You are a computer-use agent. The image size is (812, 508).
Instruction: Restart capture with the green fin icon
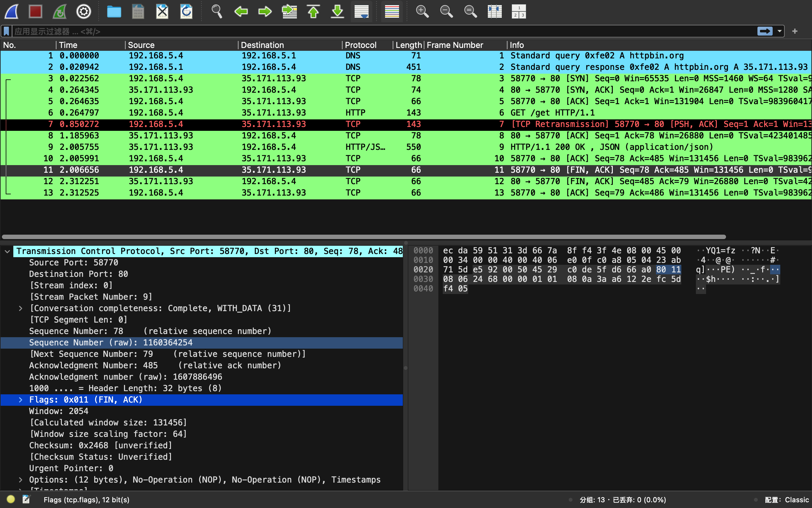(x=60, y=11)
